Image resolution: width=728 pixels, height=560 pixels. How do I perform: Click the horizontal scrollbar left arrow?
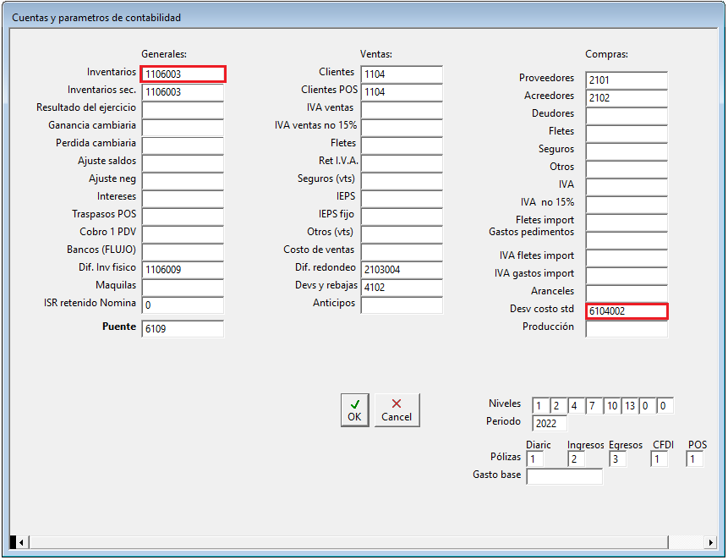point(21,542)
